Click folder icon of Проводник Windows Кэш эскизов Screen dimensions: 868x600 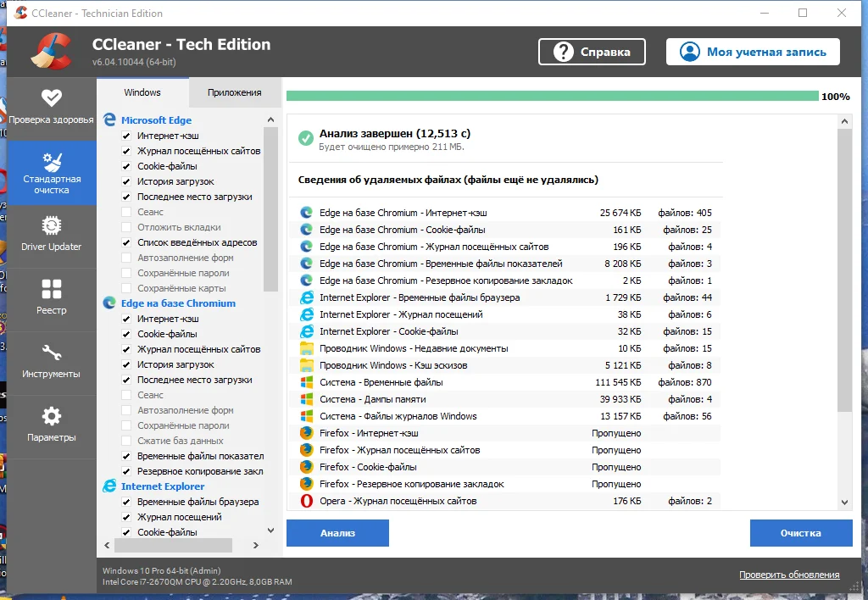point(306,365)
